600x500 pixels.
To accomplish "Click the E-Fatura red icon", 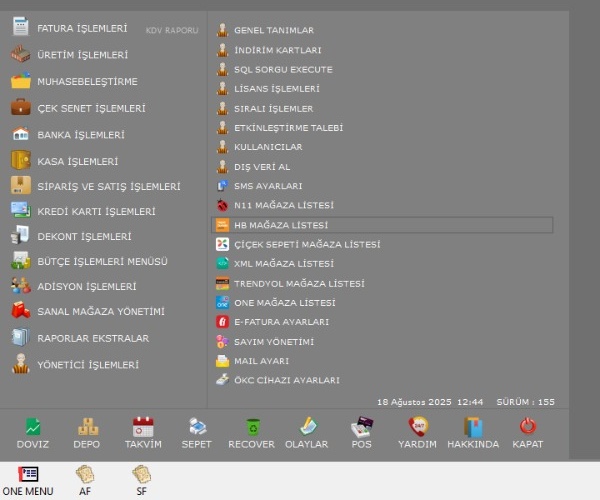I will tap(222, 322).
